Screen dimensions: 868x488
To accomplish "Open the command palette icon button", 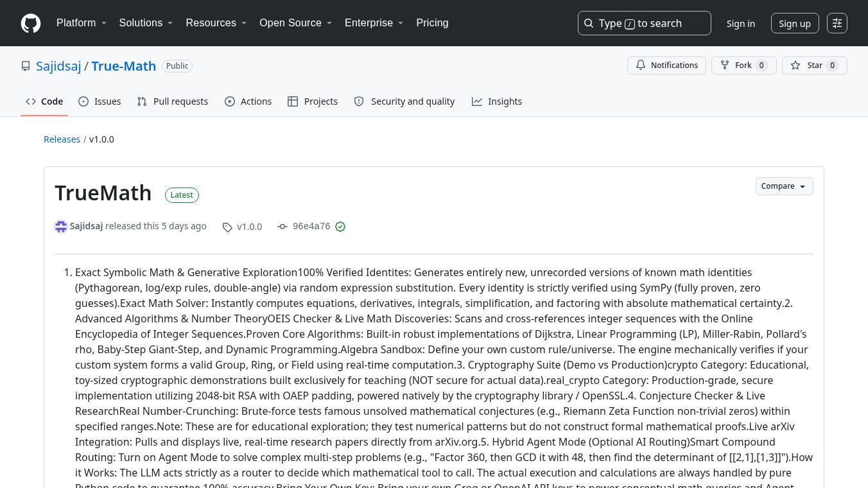I will tap(837, 23).
